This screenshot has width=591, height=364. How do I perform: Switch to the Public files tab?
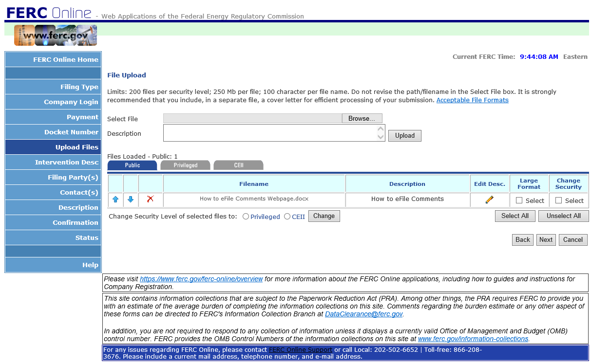tap(132, 165)
